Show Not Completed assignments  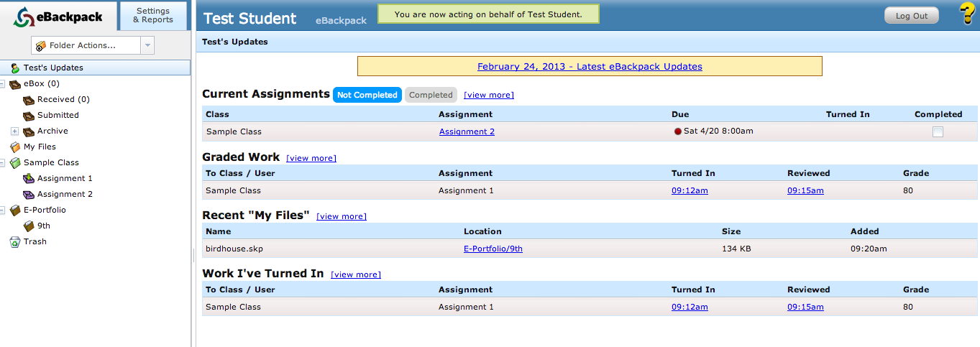pos(367,95)
